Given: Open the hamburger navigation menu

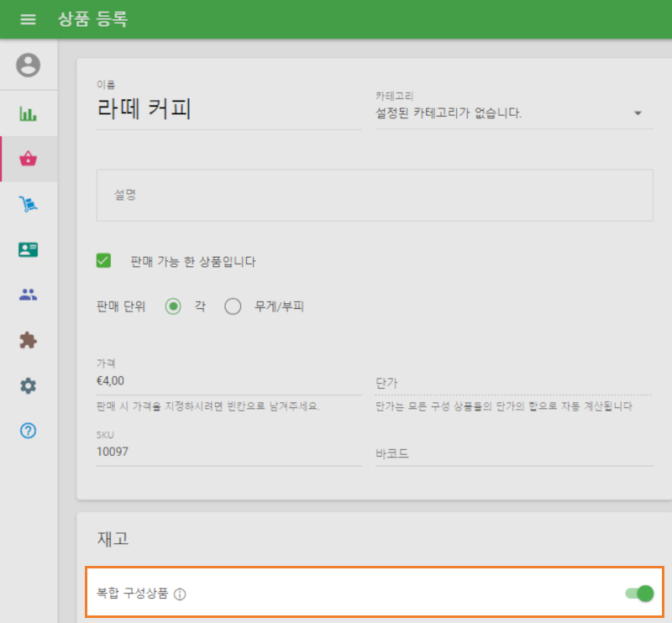Looking at the screenshot, I should coord(28,18).
